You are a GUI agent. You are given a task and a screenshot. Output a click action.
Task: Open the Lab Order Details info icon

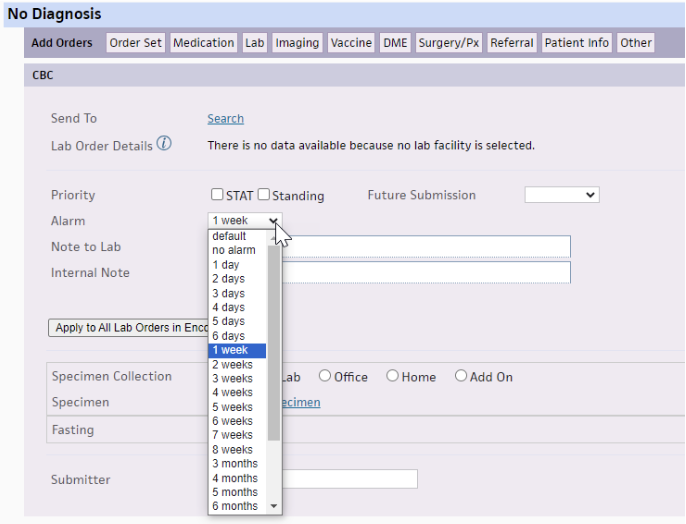point(164,143)
